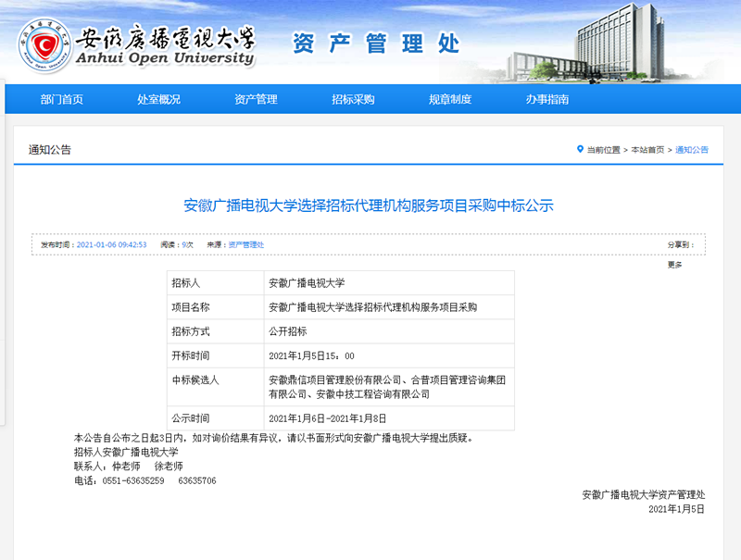The width and height of the screenshot is (741, 560).
Task: Open the 处室概况 menu item
Action: [x=158, y=99]
